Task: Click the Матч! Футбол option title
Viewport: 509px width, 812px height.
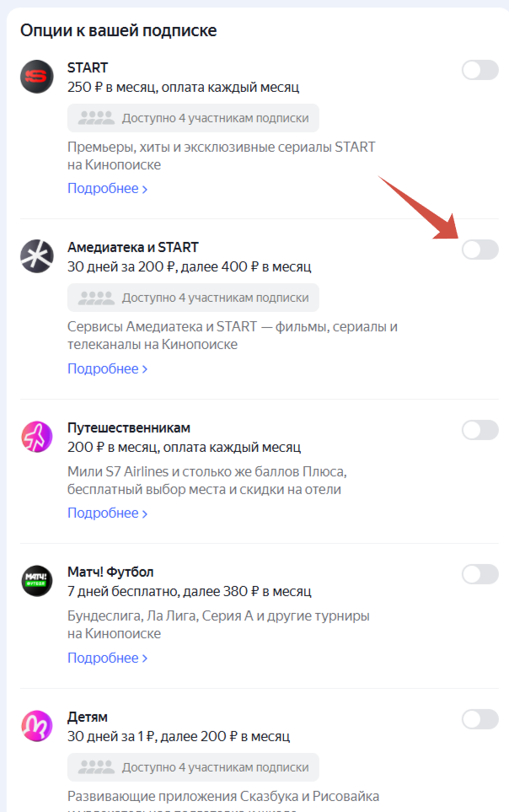Action: (x=110, y=573)
